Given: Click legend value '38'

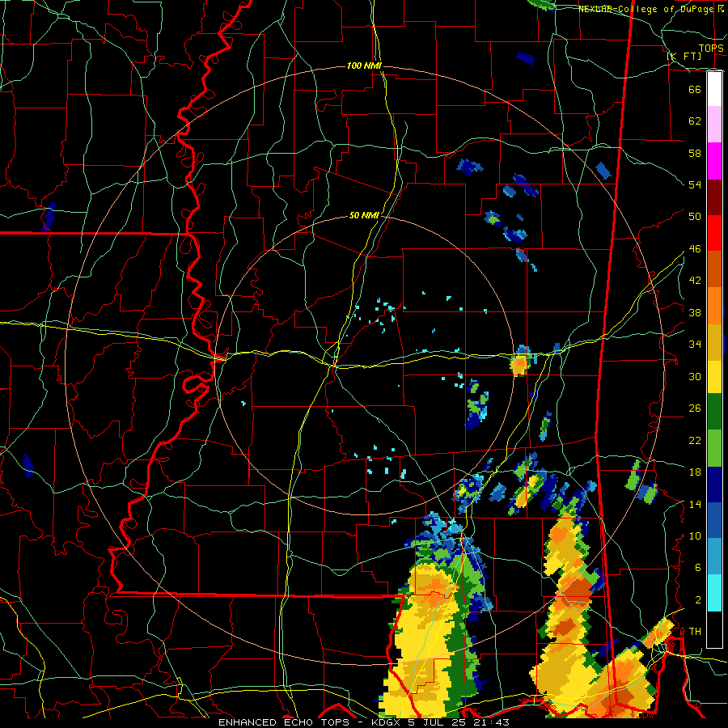Looking at the screenshot, I should pyautogui.click(x=695, y=312).
